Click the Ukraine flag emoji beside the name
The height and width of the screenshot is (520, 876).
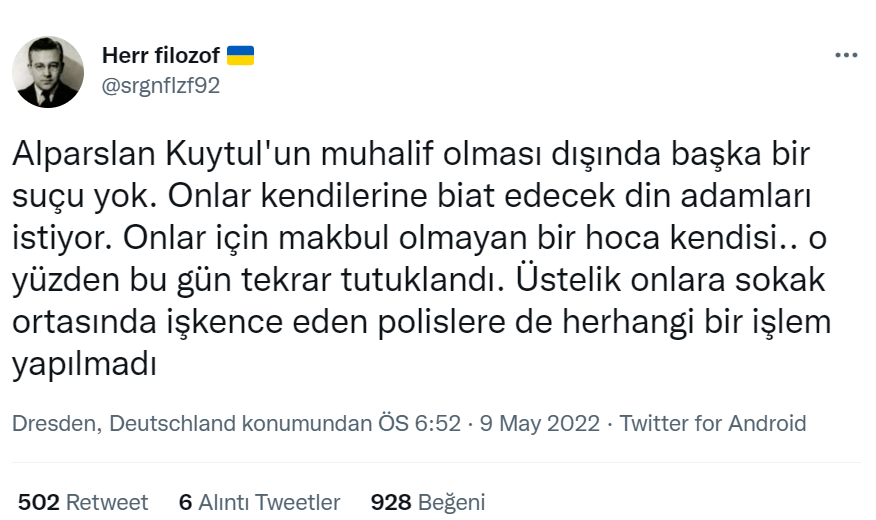pos(241,55)
